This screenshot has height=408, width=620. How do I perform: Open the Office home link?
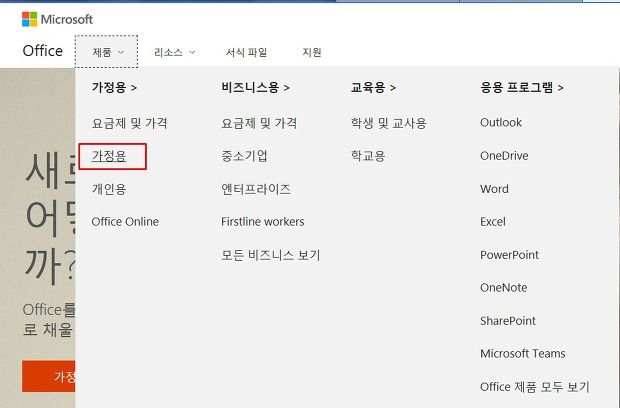[x=43, y=51]
